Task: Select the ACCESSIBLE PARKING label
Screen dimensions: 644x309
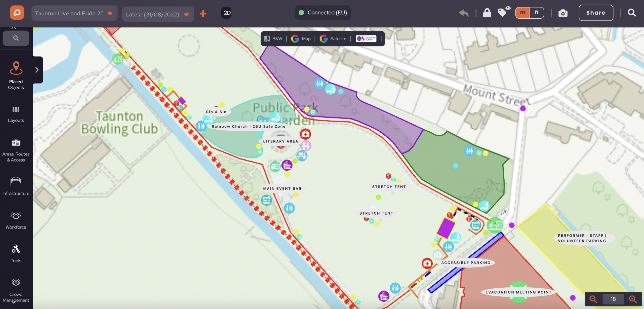Action: tap(466, 263)
